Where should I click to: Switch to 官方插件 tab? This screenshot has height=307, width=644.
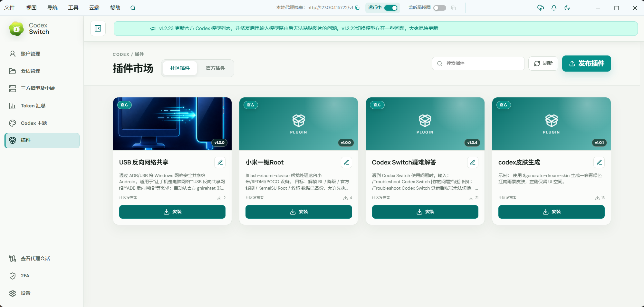(215, 68)
